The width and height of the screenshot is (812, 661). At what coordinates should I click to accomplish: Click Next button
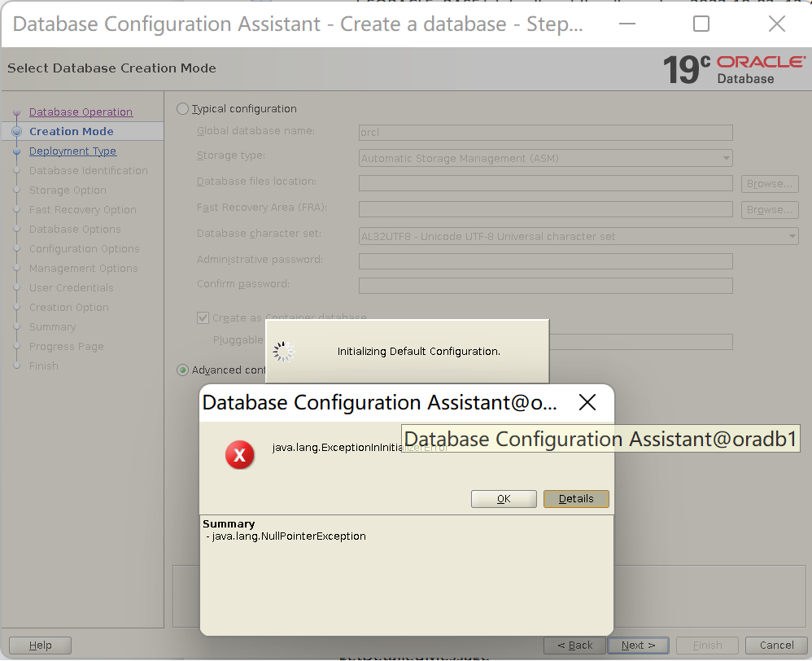[x=638, y=646]
